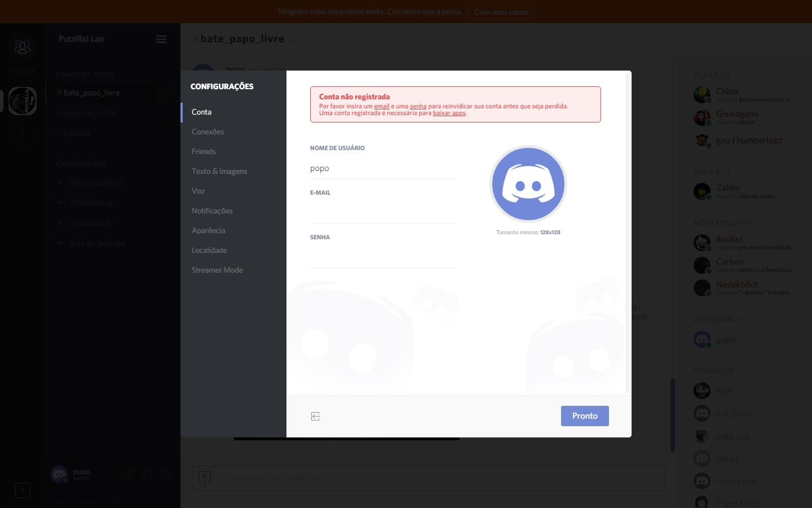Click Gisaiagami's avatar in member list
This screenshot has width=812, height=508.
pyautogui.click(x=702, y=117)
